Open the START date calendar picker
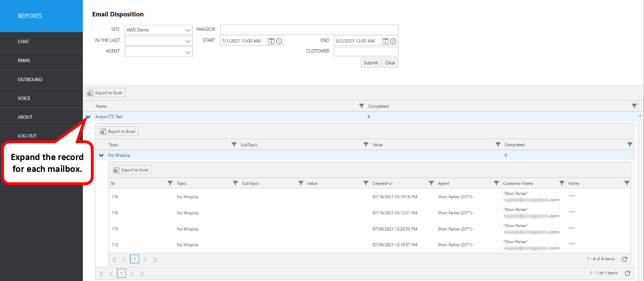The height and width of the screenshot is (281, 644). pos(271,41)
